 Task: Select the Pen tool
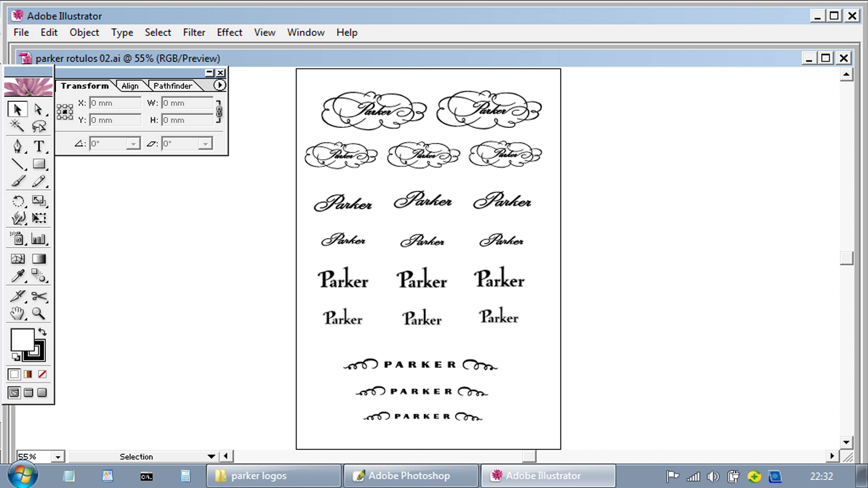click(18, 146)
